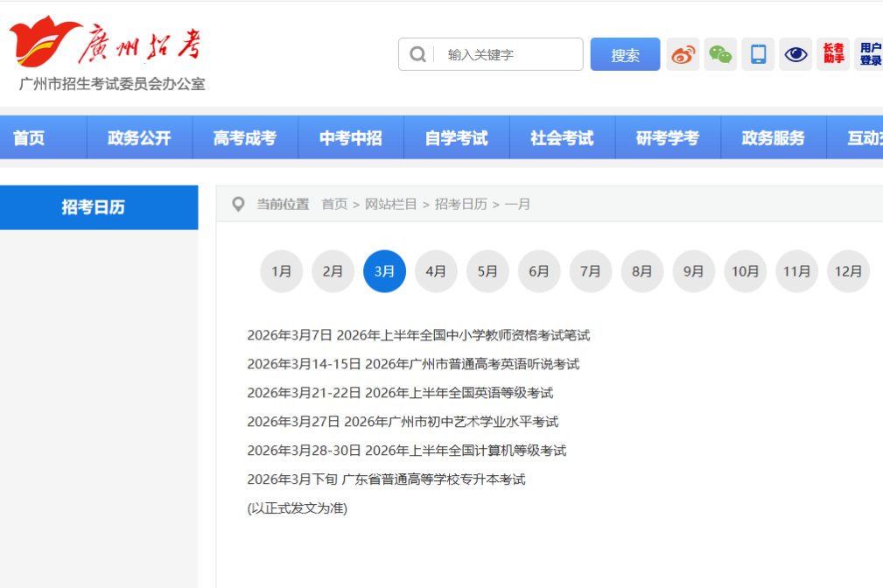Click the 3月27日 初中艺术学业水平考试 entry
883x588 pixels.
pyautogui.click(x=403, y=422)
